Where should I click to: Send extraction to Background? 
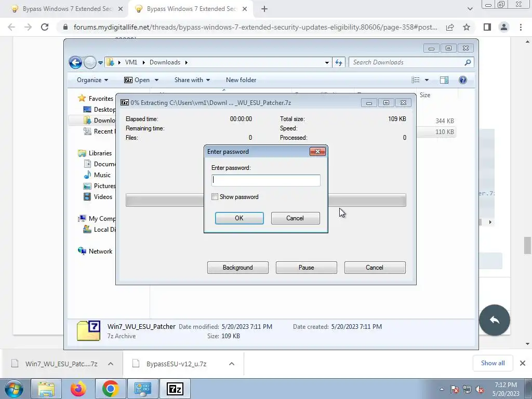237,268
